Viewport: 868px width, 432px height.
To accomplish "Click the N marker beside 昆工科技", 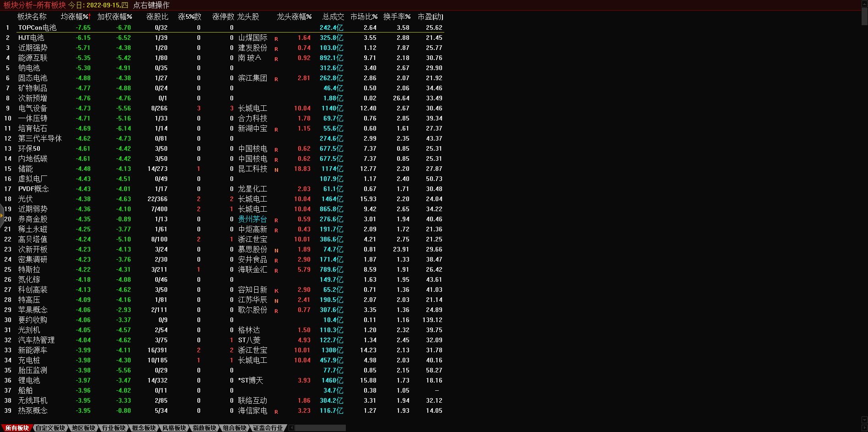I will click(x=276, y=170).
